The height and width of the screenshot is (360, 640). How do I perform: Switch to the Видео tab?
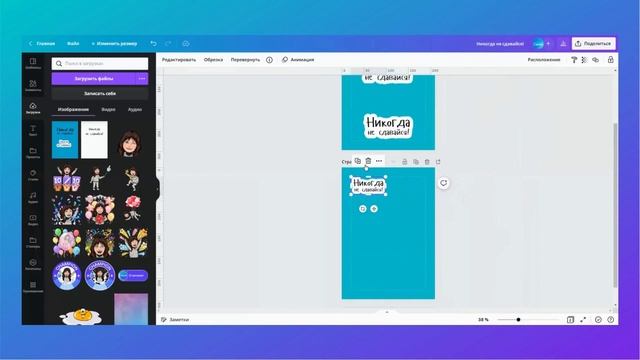pyautogui.click(x=108, y=109)
